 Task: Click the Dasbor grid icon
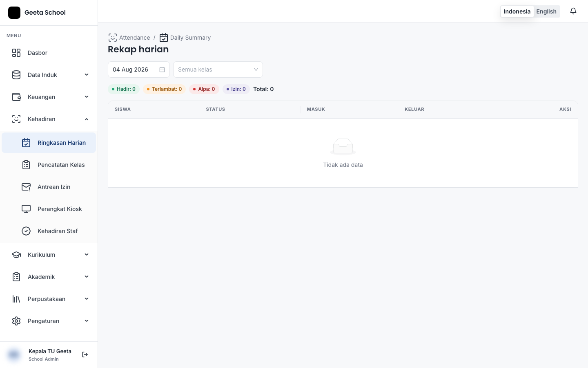pos(16,53)
